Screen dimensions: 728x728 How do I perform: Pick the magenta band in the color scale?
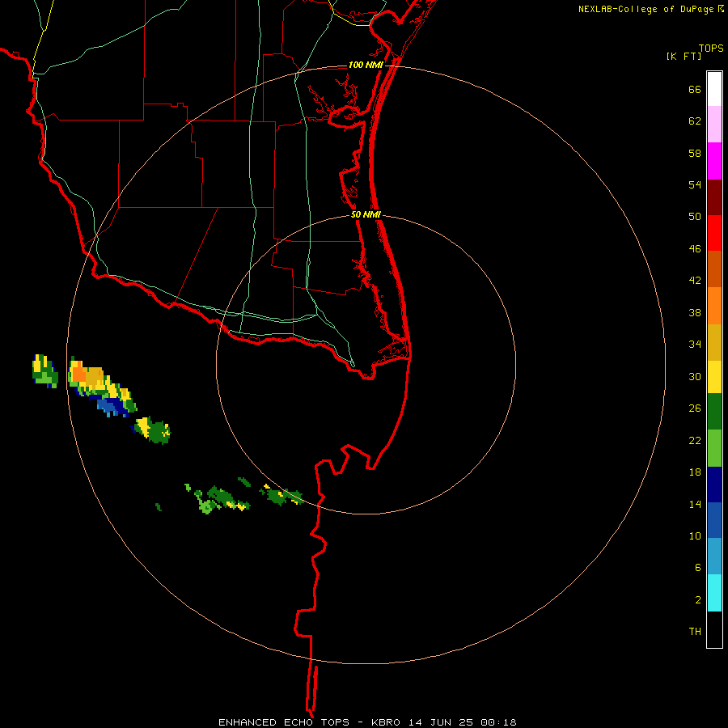pos(714,161)
